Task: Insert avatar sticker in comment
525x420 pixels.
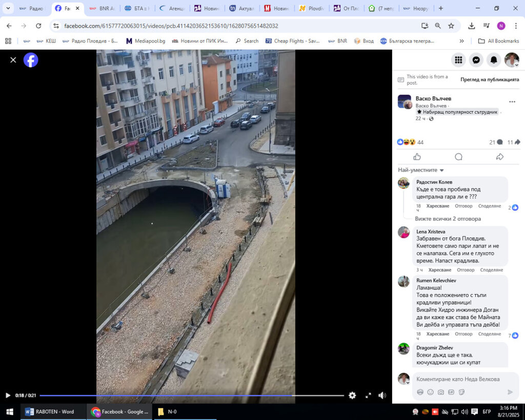Action: (x=420, y=392)
